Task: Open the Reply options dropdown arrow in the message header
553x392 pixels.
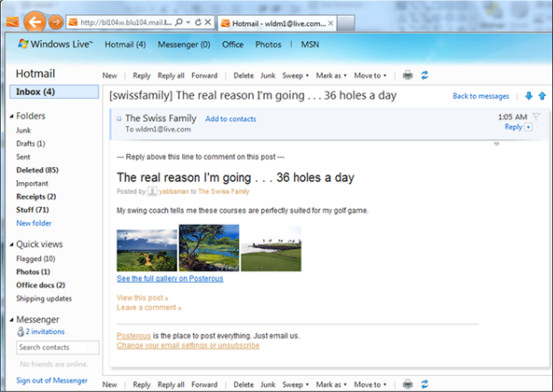Action: (528, 127)
